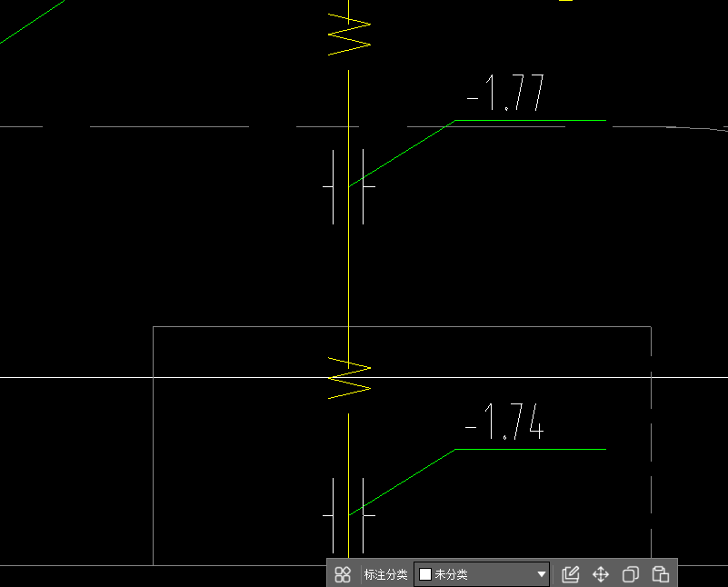
Task: Select the -1.74 elevation text
Action: click(x=504, y=422)
